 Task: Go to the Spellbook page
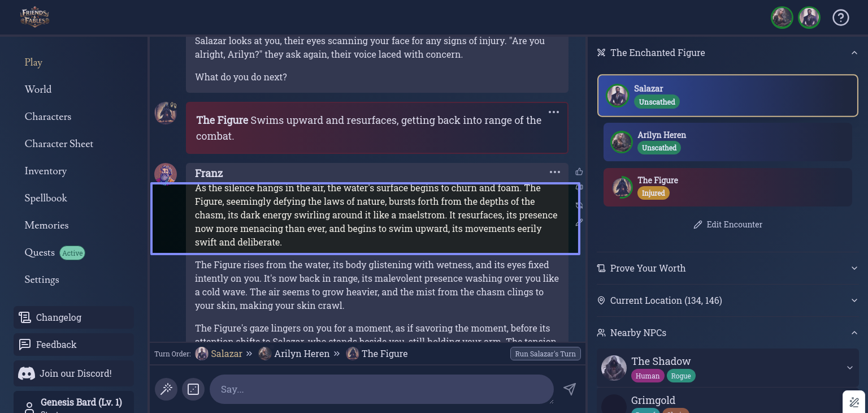coord(46,198)
